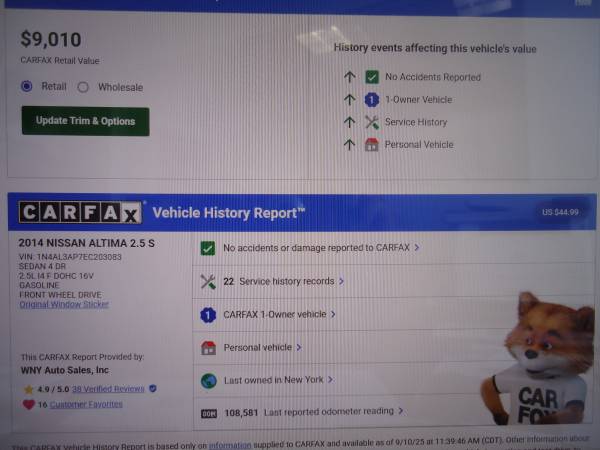Click the 108,581 odometer value
The image size is (600, 450).
click(241, 413)
